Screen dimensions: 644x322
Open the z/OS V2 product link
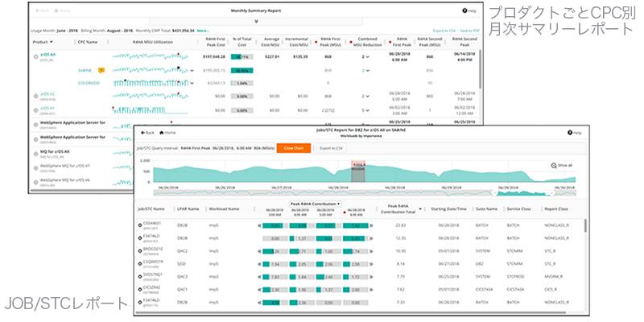[47, 94]
